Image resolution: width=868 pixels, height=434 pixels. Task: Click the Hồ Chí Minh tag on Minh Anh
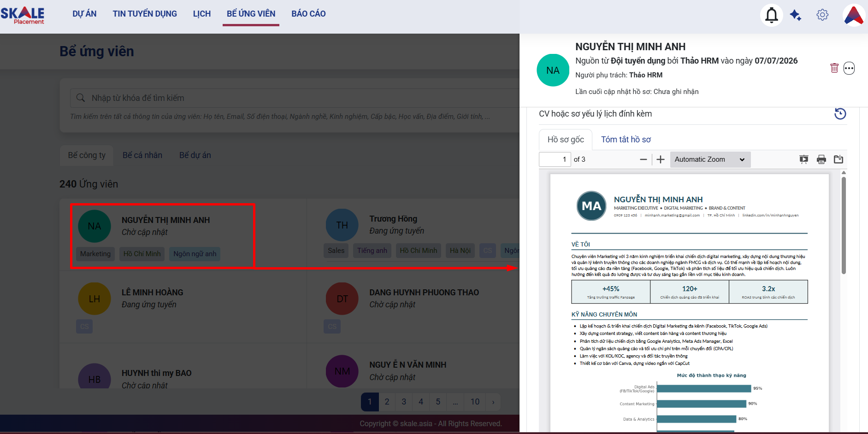pos(142,254)
